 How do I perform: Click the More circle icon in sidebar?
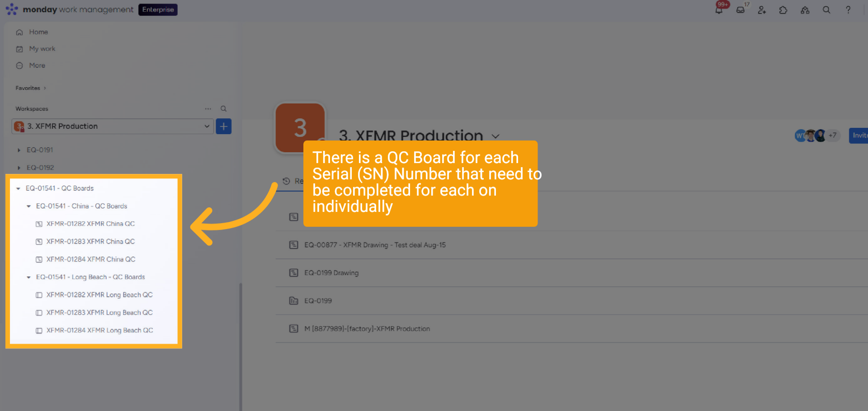click(x=19, y=66)
